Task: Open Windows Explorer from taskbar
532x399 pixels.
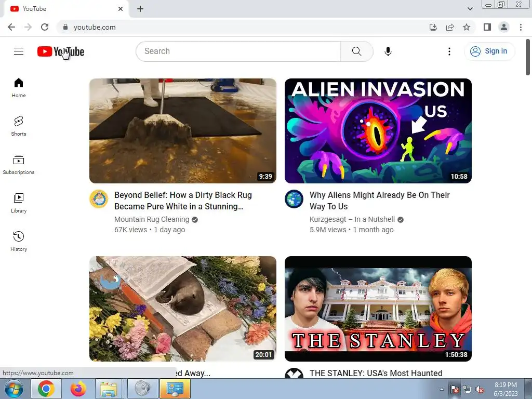Action: (x=109, y=389)
